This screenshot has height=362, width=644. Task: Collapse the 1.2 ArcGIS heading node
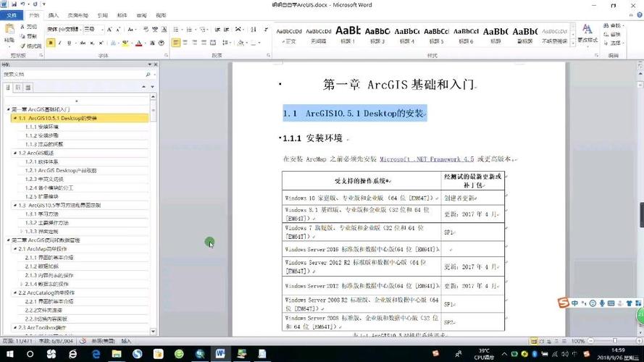(15, 153)
